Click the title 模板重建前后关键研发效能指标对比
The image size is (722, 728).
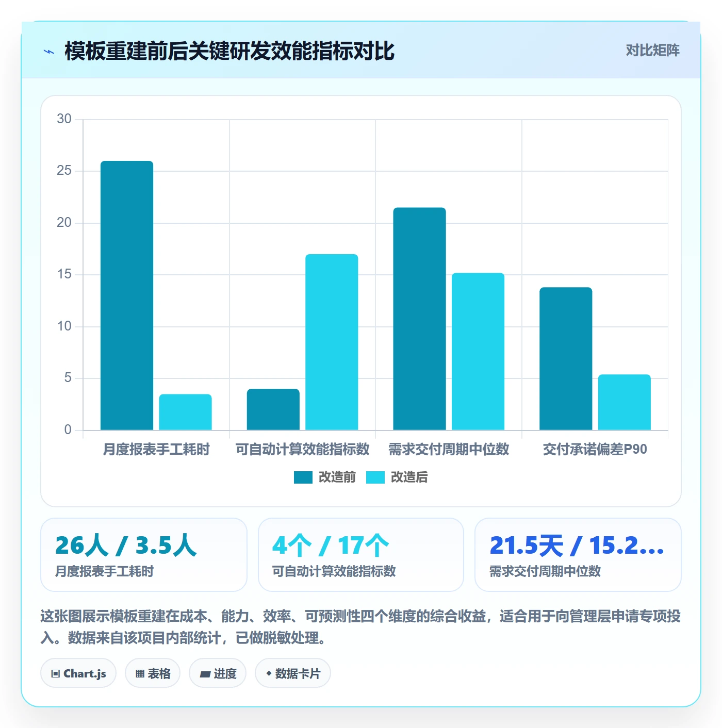[x=229, y=51]
